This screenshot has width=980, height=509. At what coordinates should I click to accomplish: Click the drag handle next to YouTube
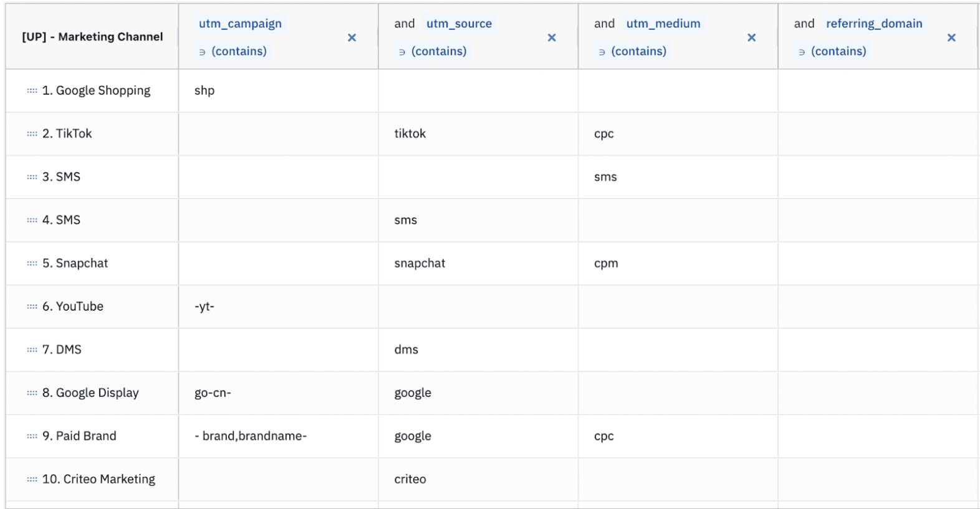point(32,307)
